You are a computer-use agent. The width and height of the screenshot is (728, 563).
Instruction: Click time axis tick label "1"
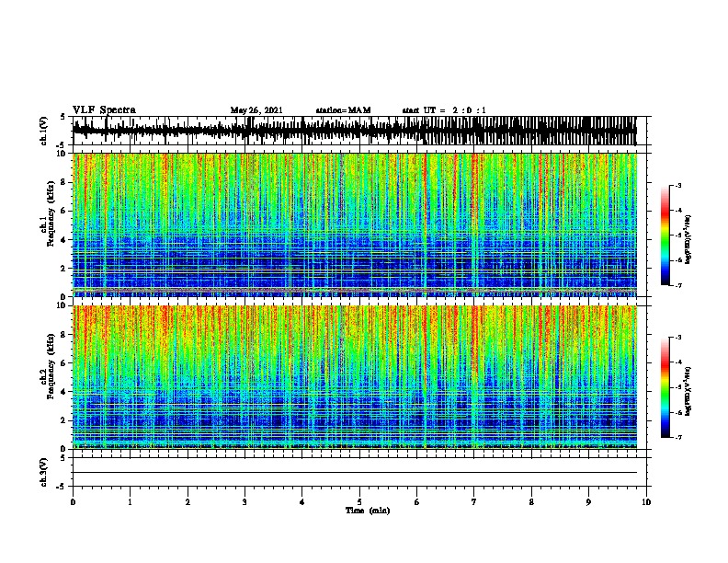pos(130,502)
